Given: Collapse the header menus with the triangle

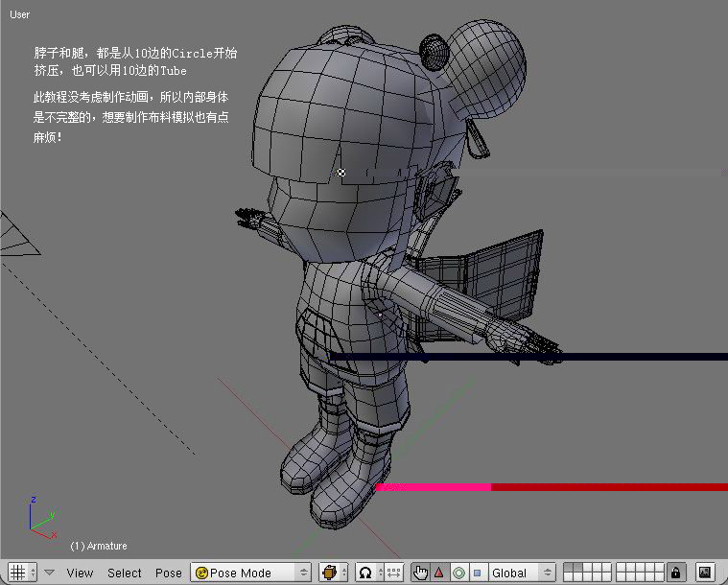Looking at the screenshot, I should [x=49, y=572].
